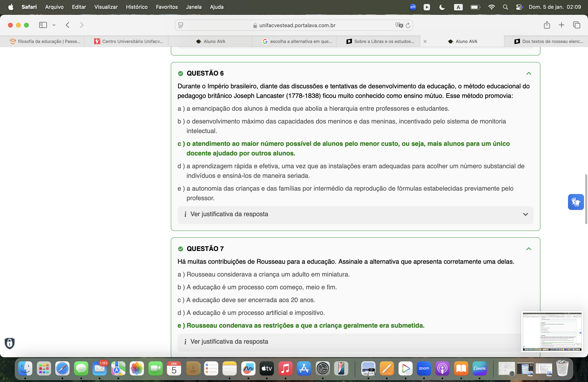Open Trash in the Dock

(562, 368)
